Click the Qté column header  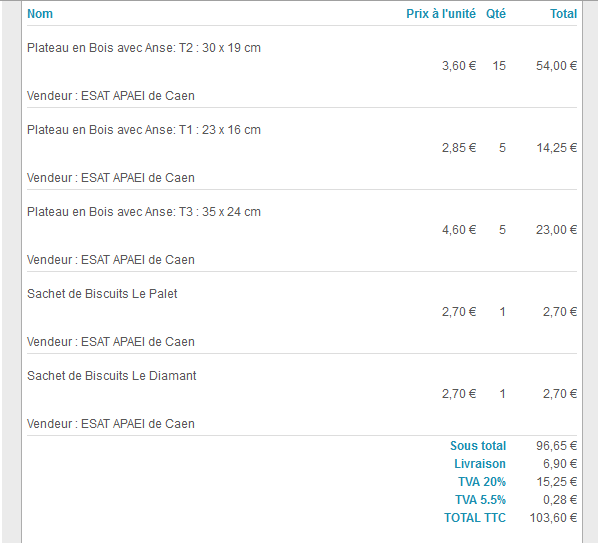point(496,14)
